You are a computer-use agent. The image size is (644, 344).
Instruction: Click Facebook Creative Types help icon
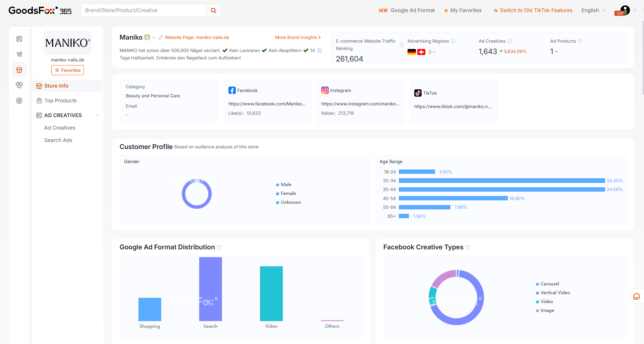(468, 247)
